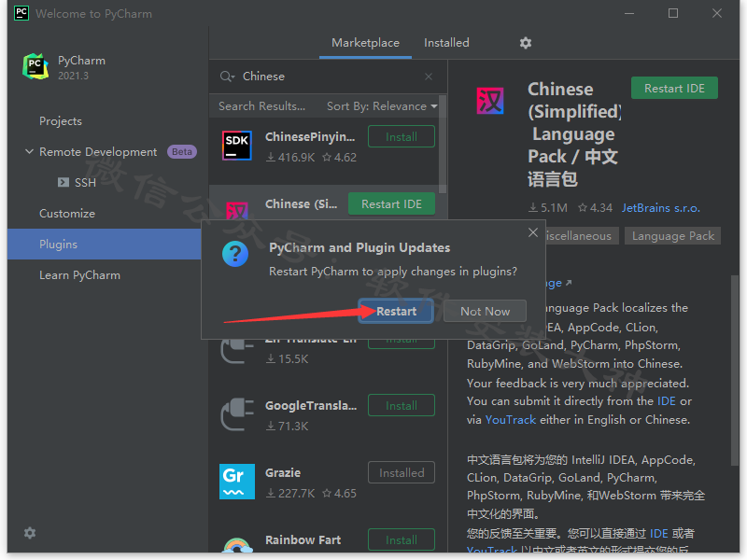Screen dimensions: 747x560
Task: Select the GoogleTransla... plugin name
Action: [x=311, y=406]
